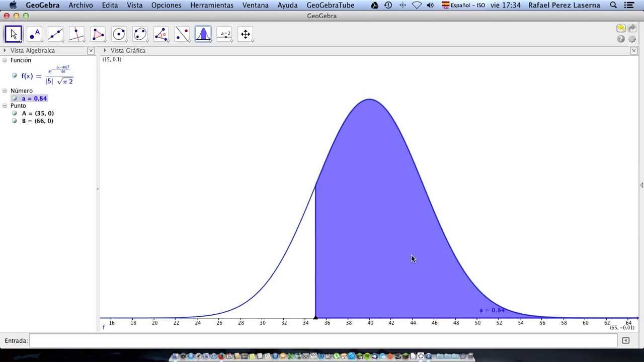Viewport: 644px width, 362px height.
Task: Click the a = 0.84 label on the graph
Action: click(492, 310)
